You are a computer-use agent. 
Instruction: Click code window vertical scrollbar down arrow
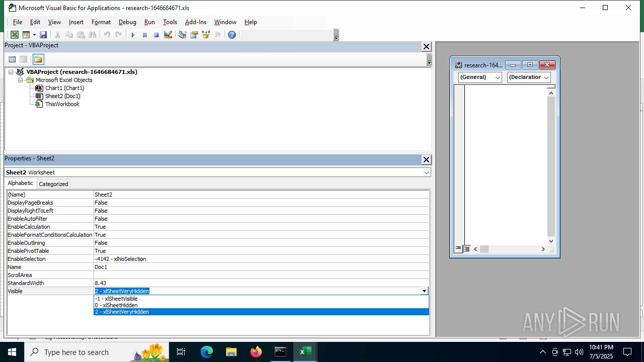pos(551,241)
